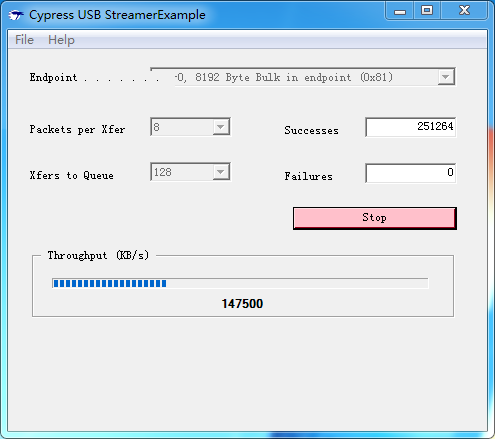495x439 pixels.
Task: Close the Cypress USB StreamerExample window
Action: (464, 11)
